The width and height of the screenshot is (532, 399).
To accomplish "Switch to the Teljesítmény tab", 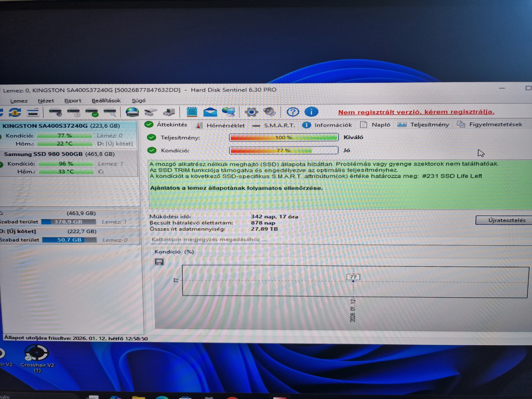I will tap(423, 124).
